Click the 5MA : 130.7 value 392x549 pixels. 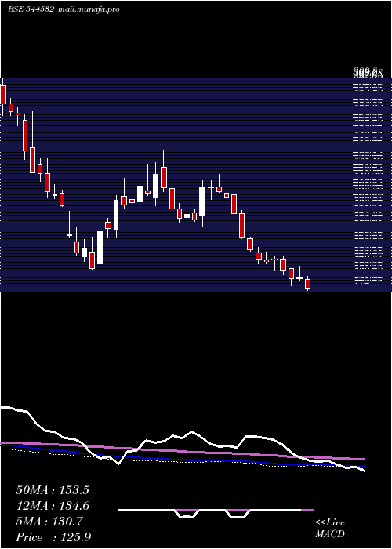coord(49,522)
